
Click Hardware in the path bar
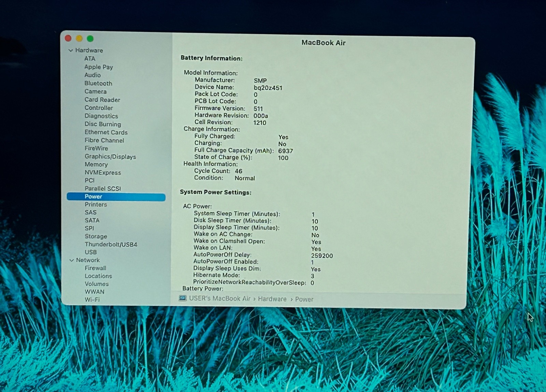tap(272, 299)
